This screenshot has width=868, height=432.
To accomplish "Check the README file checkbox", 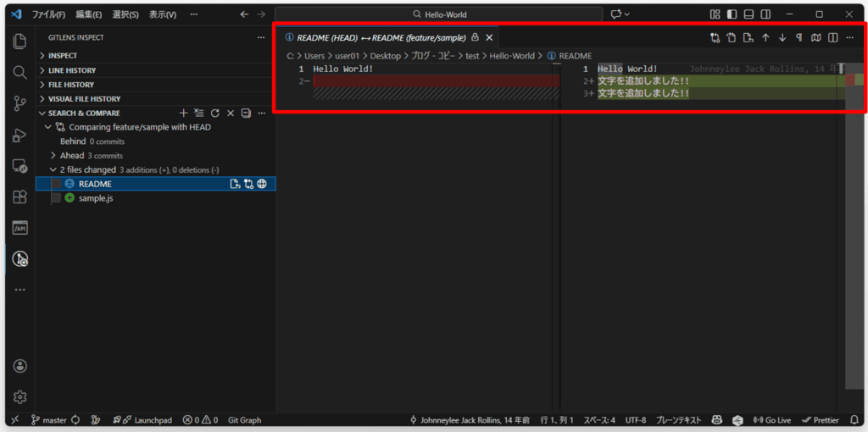I will tap(57, 184).
